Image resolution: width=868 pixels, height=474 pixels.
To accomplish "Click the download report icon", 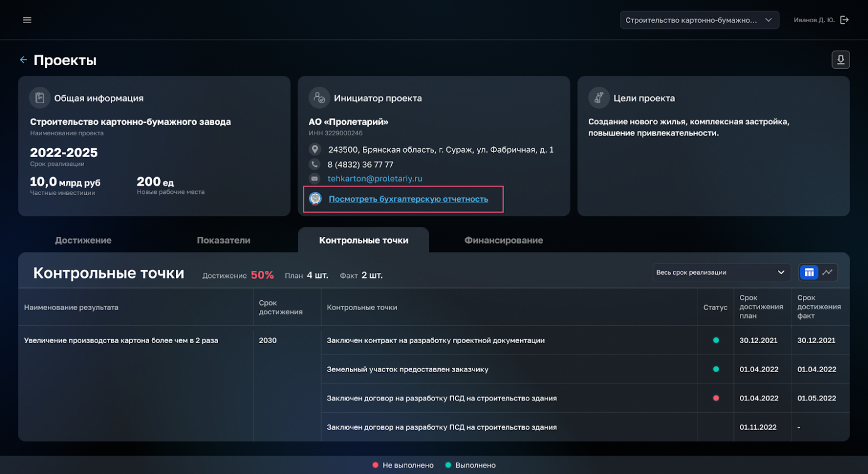I will tap(840, 60).
